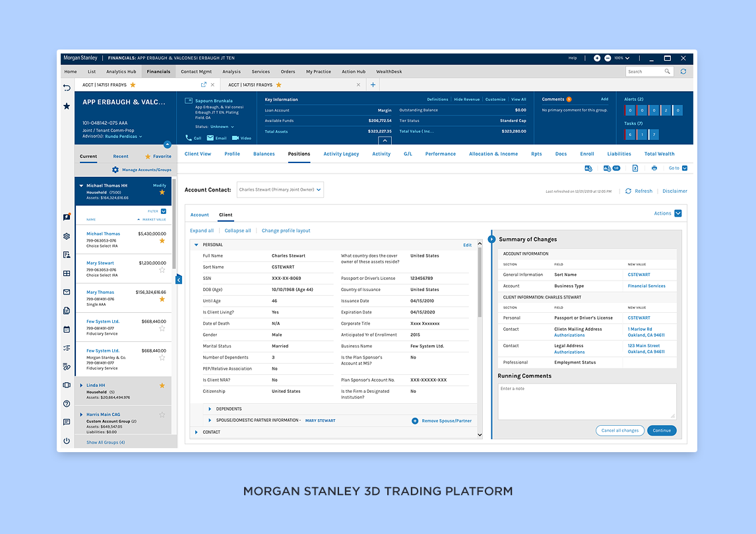The height and width of the screenshot is (534, 756).
Task: Click the magnifier icon in Search box
Action: point(668,71)
